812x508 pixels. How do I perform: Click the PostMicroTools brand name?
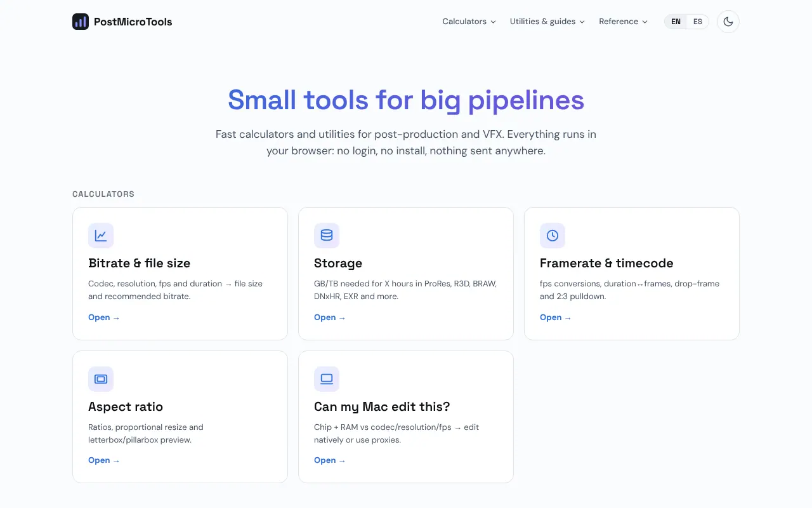pos(133,22)
